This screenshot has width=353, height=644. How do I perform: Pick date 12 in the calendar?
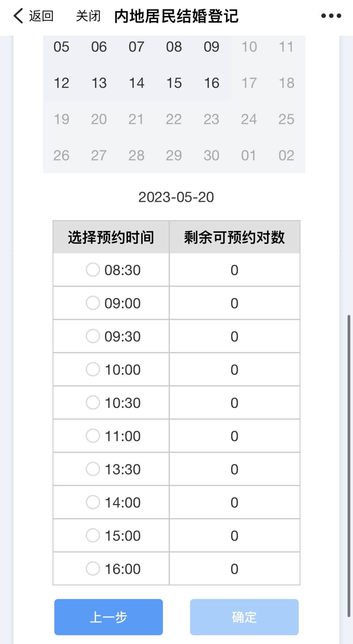pos(61,83)
